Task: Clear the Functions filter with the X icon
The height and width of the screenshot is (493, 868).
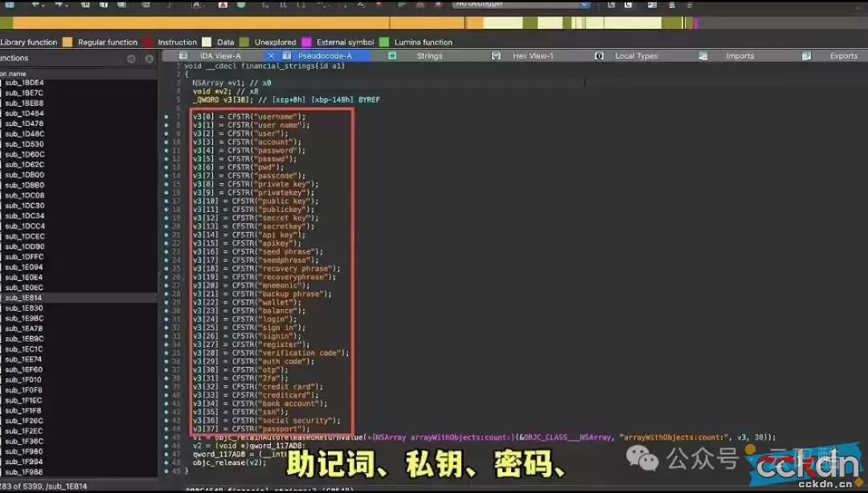Action: [149, 58]
